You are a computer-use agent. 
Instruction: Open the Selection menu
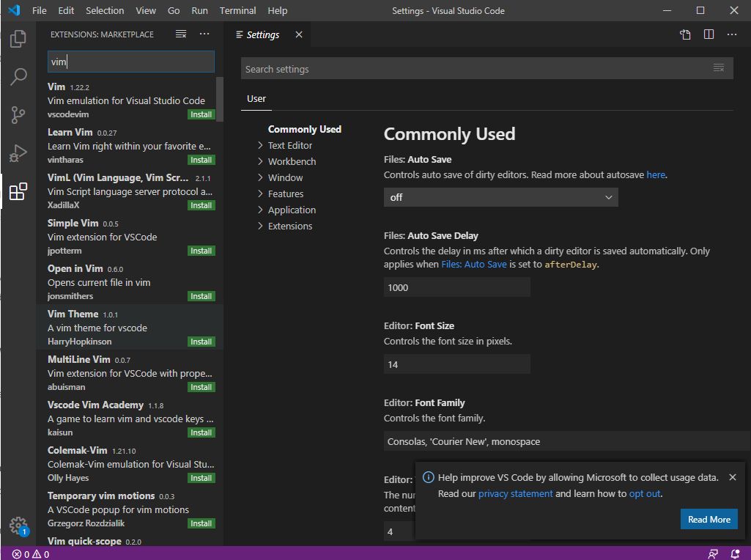(105, 10)
